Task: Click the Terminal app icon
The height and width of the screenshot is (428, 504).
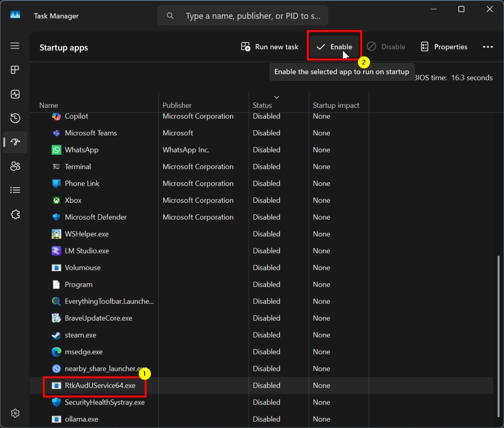Action: point(56,166)
